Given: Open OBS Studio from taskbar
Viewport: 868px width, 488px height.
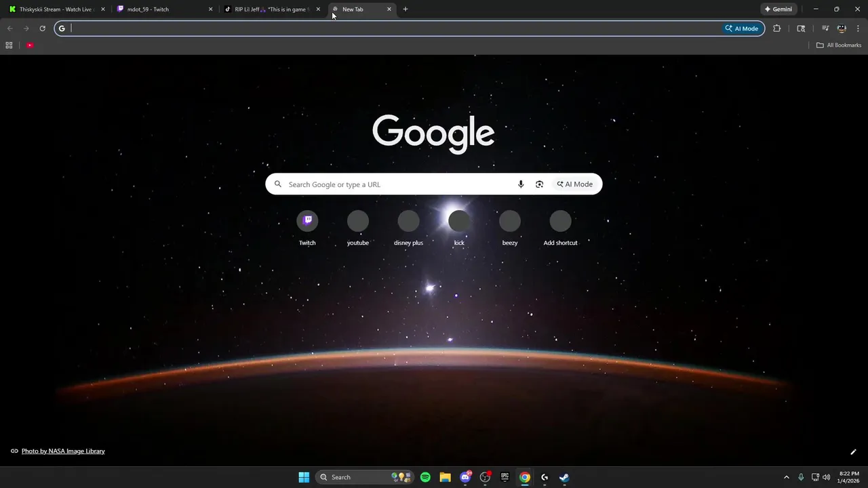Looking at the screenshot, I should coord(485,477).
